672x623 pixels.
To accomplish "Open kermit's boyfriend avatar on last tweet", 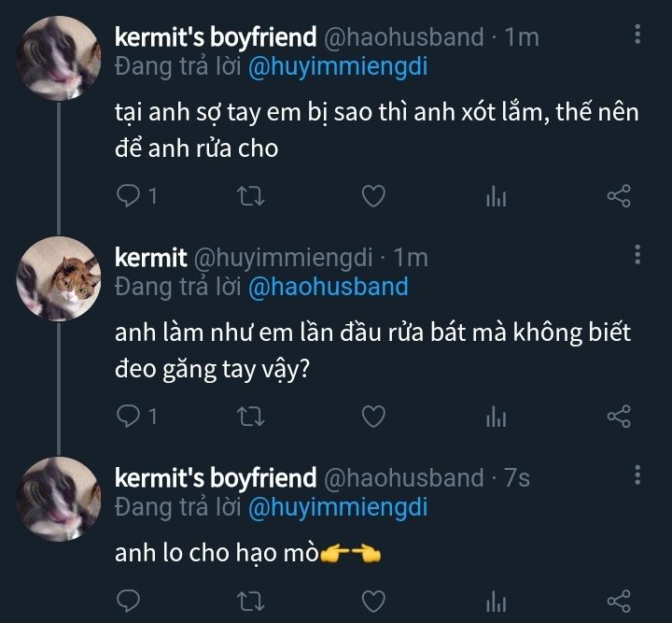I will 61,499.
